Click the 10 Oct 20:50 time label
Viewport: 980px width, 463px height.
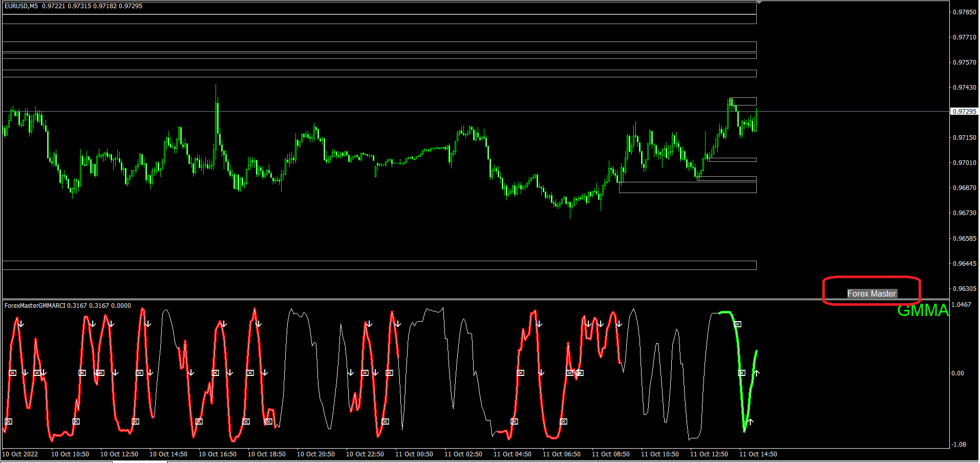coord(316,454)
